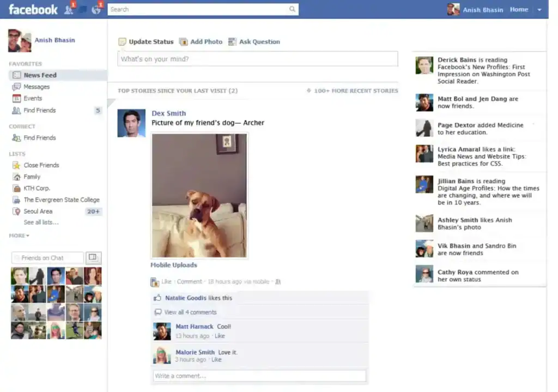This screenshot has height=392, width=558.
Task: Open Find Friends under Connect
Action: pos(39,138)
